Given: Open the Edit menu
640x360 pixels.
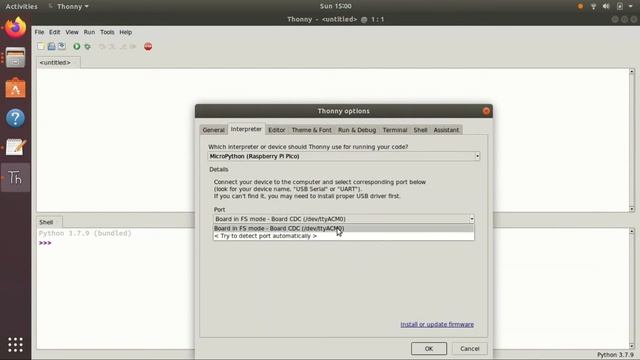Looking at the screenshot, I should coord(54,32).
